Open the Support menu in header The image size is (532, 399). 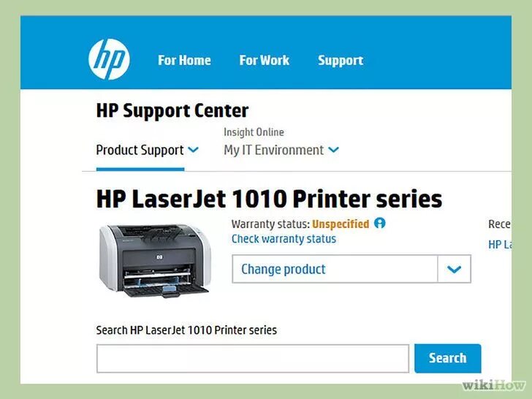[x=341, y=61]
